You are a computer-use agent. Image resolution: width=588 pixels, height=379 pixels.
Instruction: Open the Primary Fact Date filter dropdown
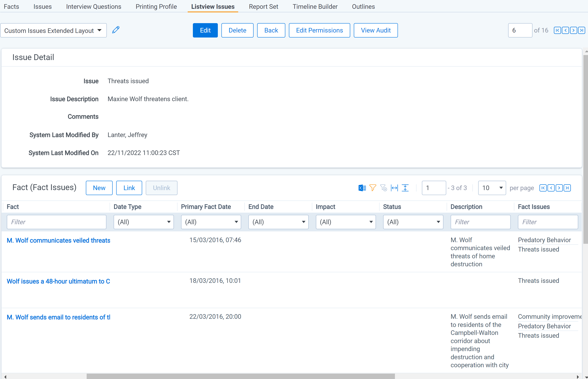tap(211, 222)
